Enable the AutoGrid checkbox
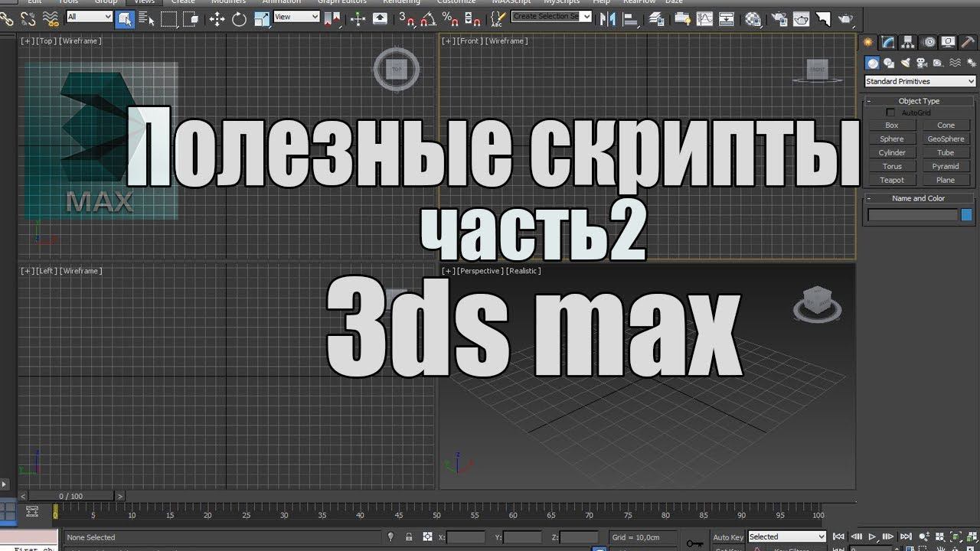This screenshot has width=980, height=551. tap(890, 112)
